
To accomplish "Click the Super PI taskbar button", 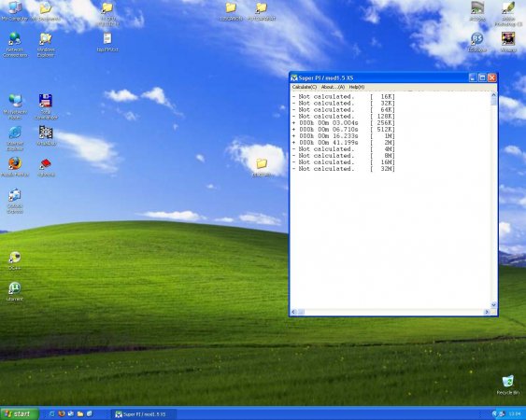I will (144, 414).
